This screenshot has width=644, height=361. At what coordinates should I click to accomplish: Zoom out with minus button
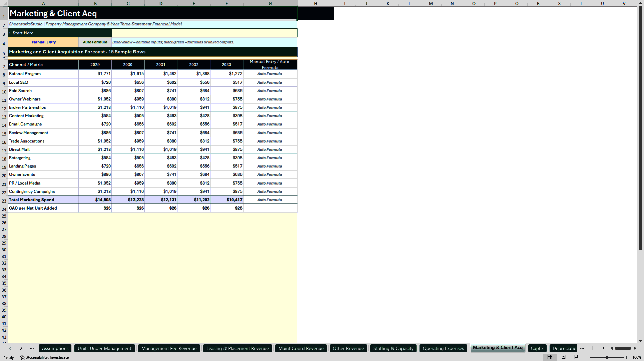(587, 357)
